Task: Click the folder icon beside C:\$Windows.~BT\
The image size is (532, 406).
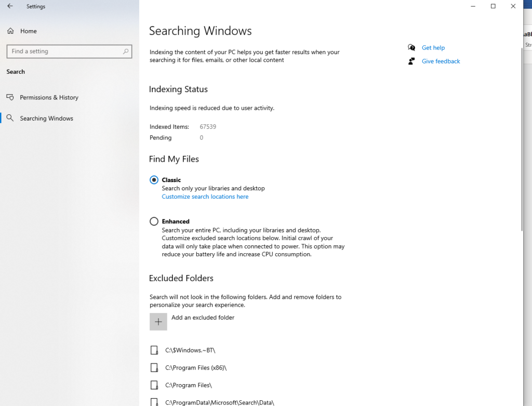Action: pyautogui.click(x=154, y=349)
